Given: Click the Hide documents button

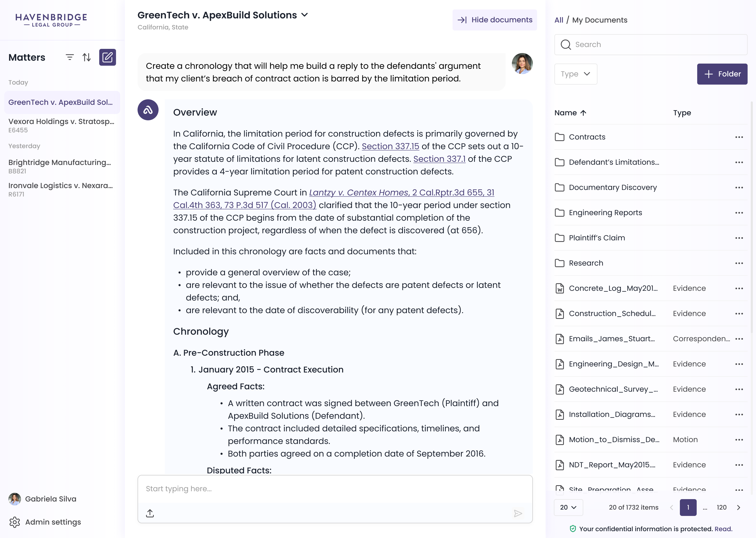Looking at the screenshot, I should point(495,20).
